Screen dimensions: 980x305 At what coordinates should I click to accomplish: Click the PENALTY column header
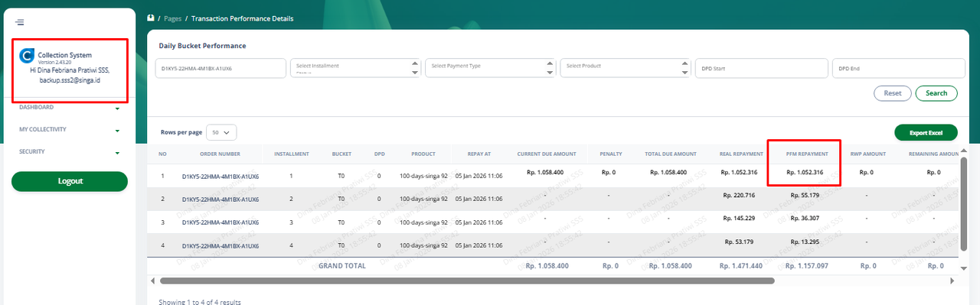click(610, 154)
